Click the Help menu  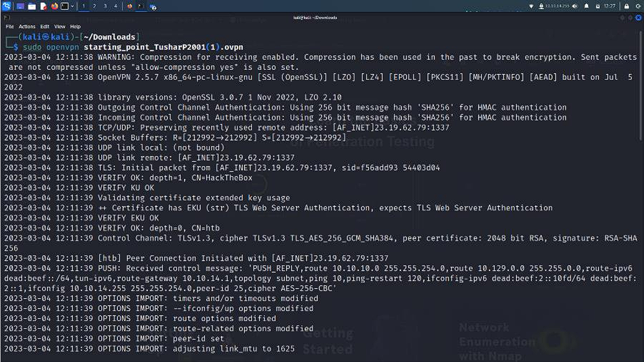pyautogui.click(x=75, y=26)
